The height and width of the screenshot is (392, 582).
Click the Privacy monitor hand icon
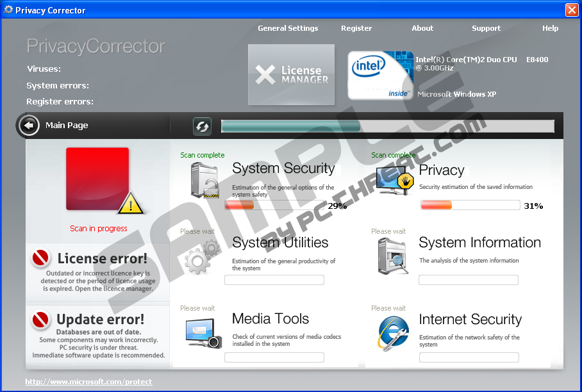click(395, 181)
